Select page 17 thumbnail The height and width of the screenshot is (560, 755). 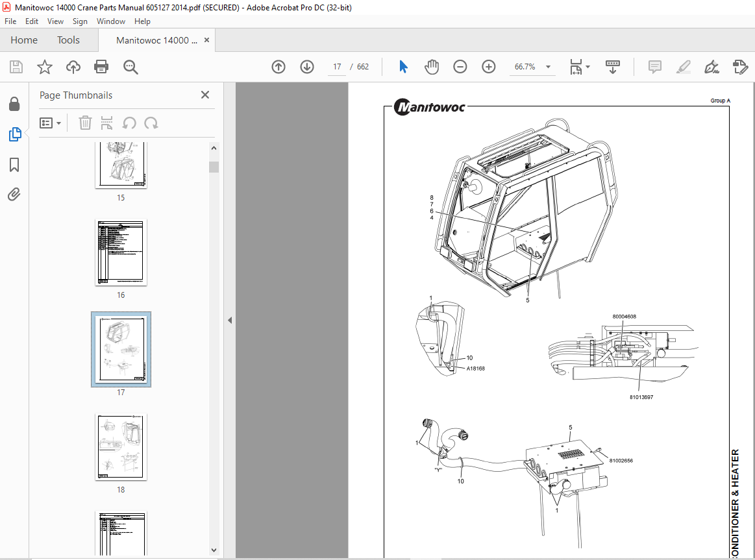coord(121,349)
